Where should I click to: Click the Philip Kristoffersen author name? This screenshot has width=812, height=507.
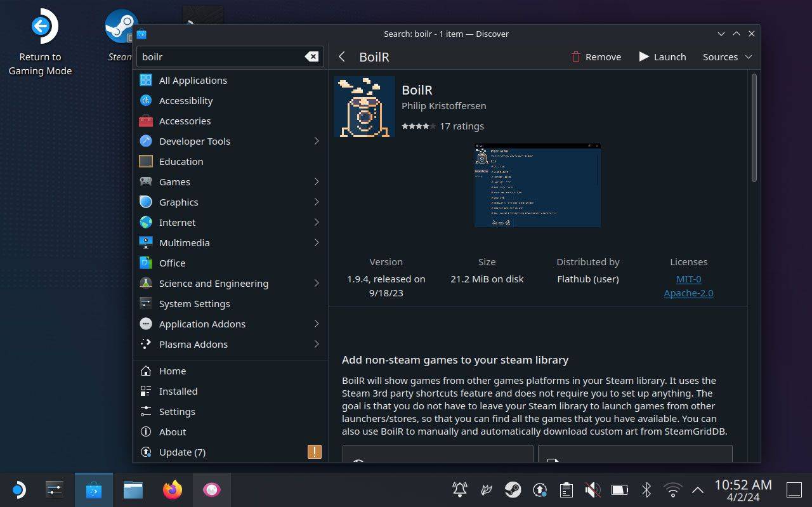(x=443, y=105)
